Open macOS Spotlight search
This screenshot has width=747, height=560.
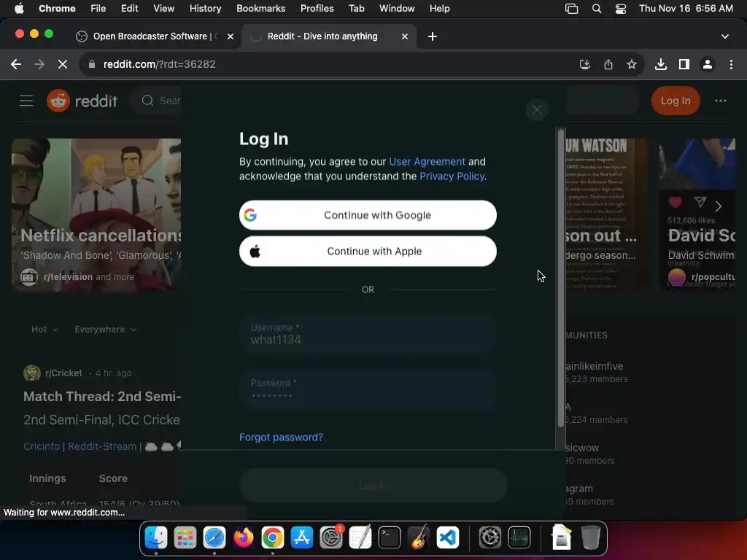[597, 9]
